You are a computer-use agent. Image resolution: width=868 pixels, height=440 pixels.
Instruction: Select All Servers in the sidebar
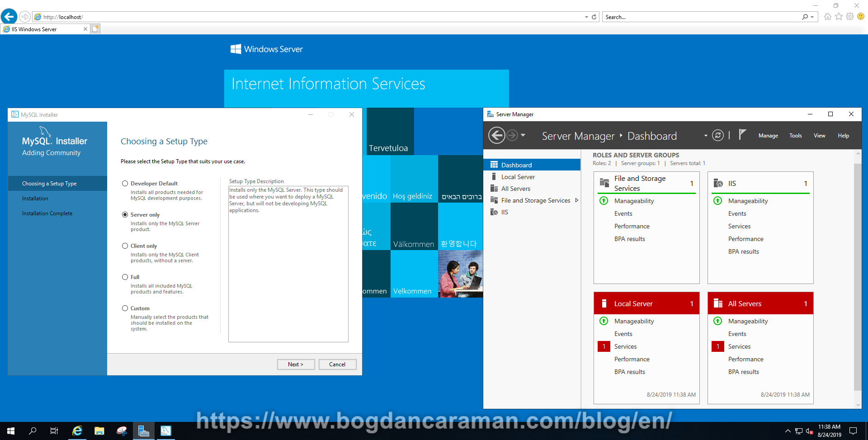(532, 189)
